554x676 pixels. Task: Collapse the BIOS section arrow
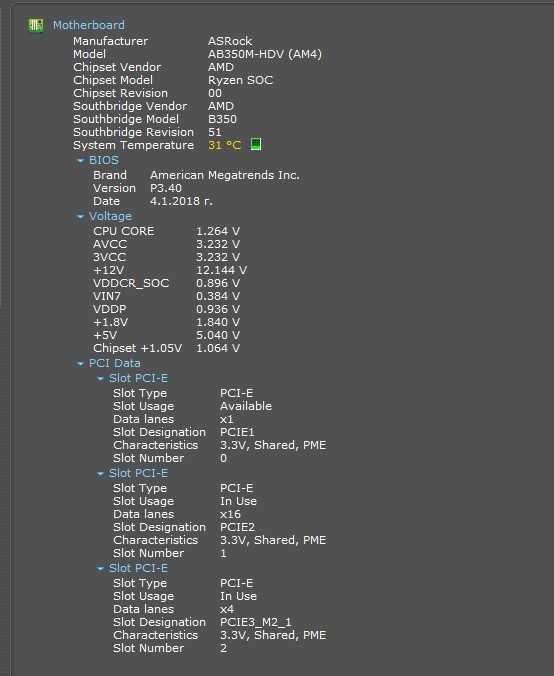80,161
